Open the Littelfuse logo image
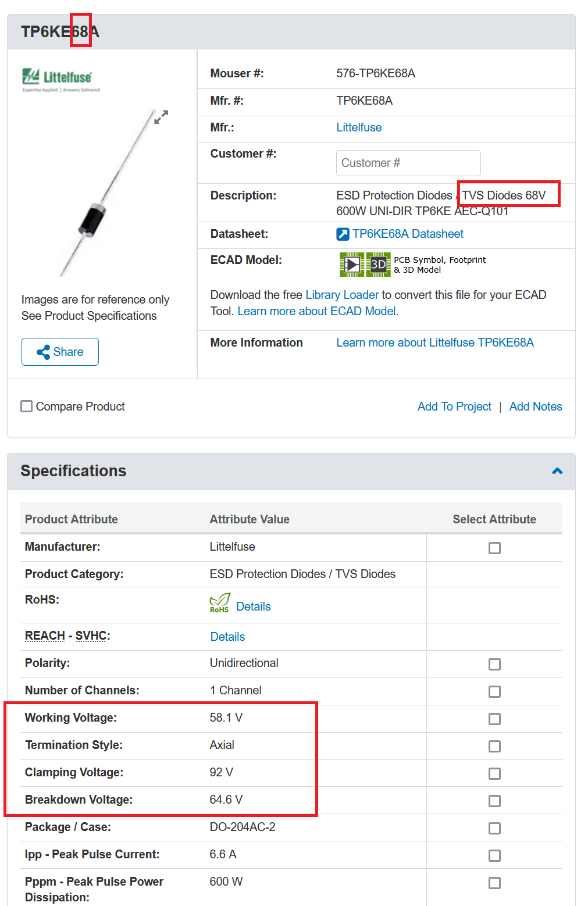Viewport: 588px width, 906px height. [61, 80]
